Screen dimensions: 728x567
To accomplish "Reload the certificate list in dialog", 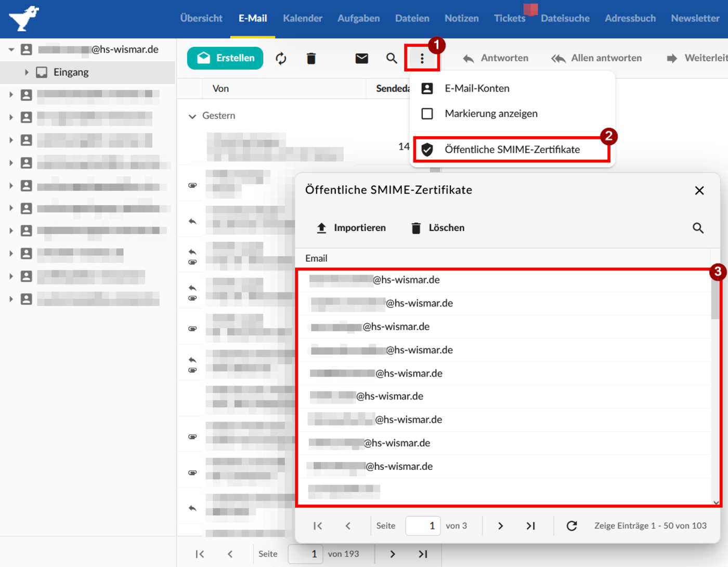I will pos(571,526).
